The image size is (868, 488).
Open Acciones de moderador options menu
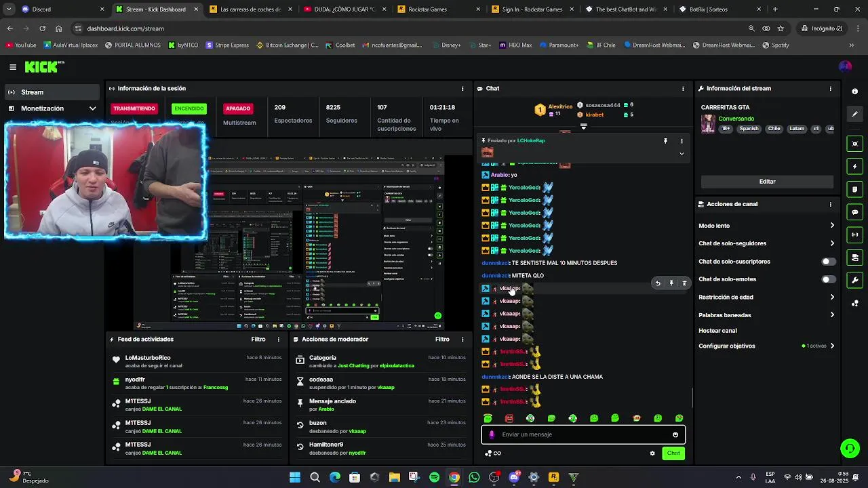[x=462, y=340]
